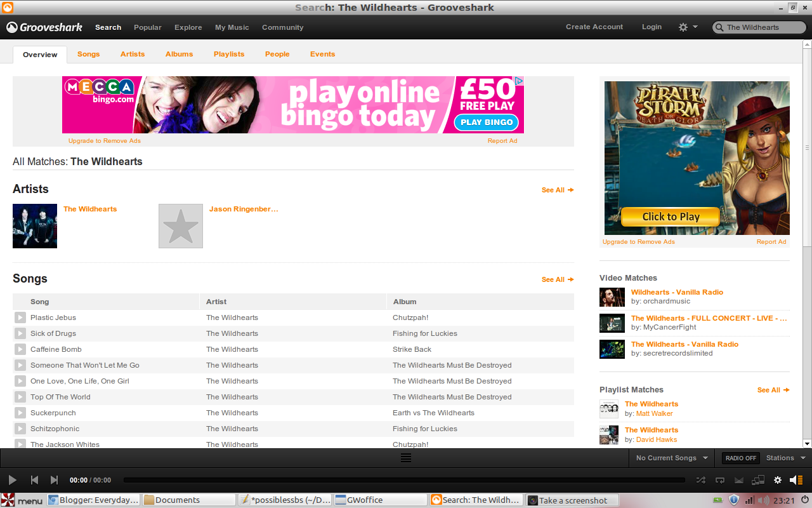Viewport: 812px width, 508px height.
Task: Play the song Top Of The World
Action: [20, 397]
